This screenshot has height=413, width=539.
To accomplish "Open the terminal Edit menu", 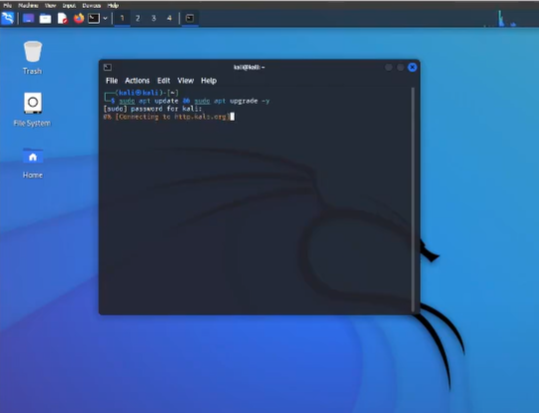I will pyautogui.click(x=164, y=81).
